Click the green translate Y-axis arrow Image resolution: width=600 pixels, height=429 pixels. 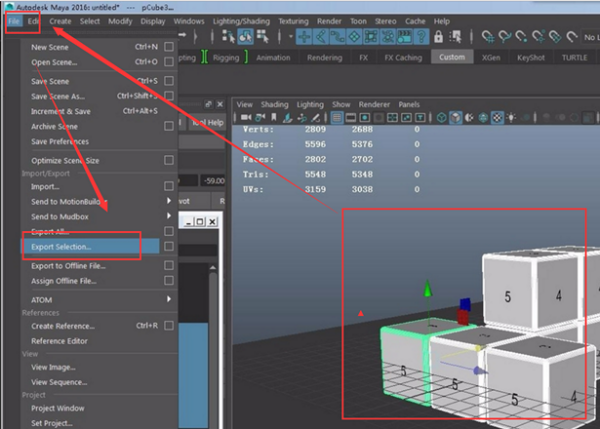click(428, 291)
